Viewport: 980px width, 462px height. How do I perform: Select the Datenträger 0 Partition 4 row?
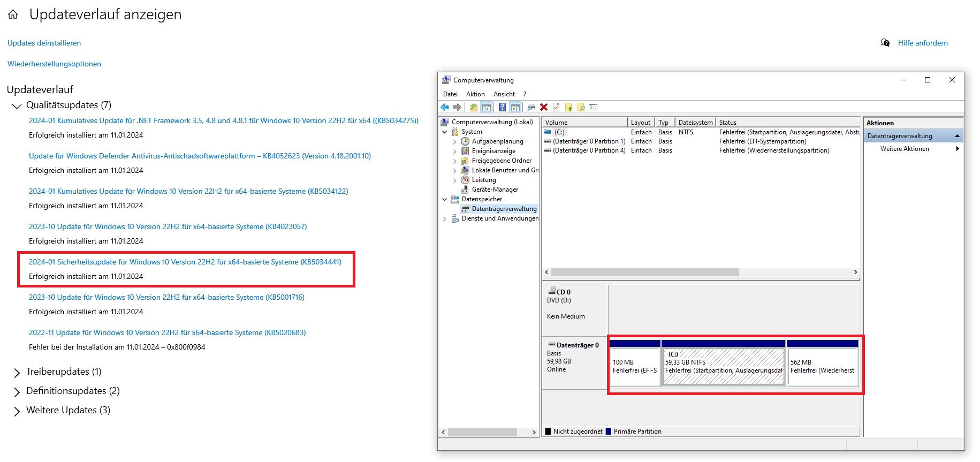tap(701, 150)
